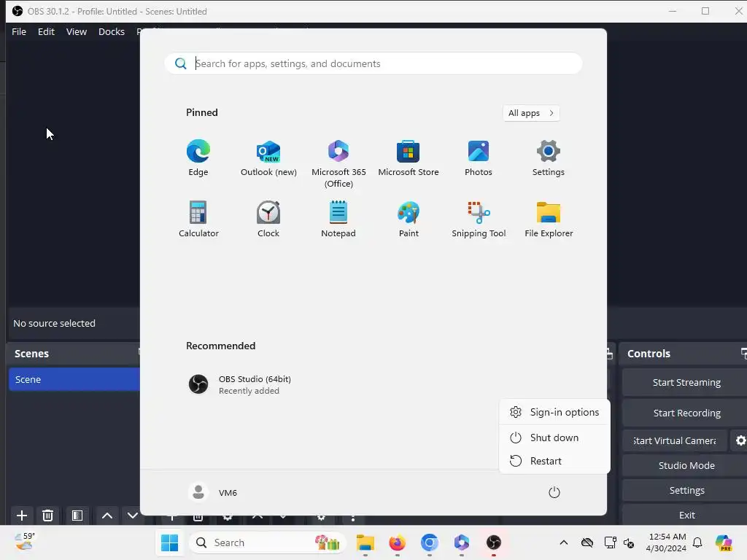Open Microsoft Store from Start menu
This screenshot has width=747, height=560.
(409, 157)
